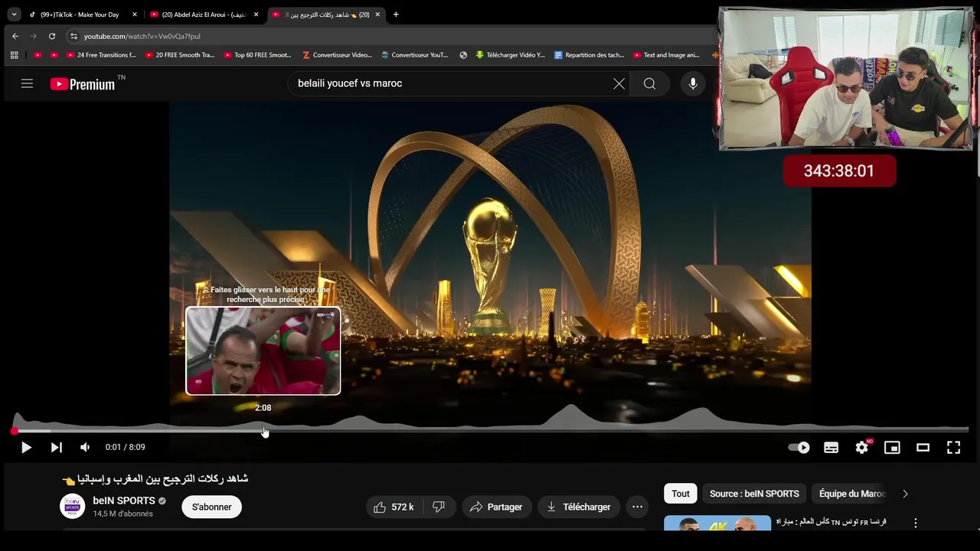Viewport: 980px width, 551px height.
Task: Open more actions ellipsis menu
Action: pyautogui.click(x=637, y=507)
